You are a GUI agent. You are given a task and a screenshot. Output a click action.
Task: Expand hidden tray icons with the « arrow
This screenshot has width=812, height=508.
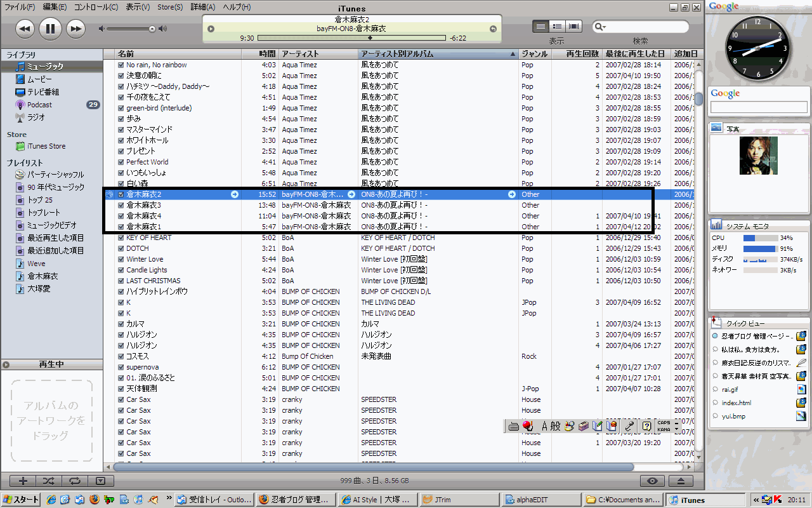click(x=756, y=500)
